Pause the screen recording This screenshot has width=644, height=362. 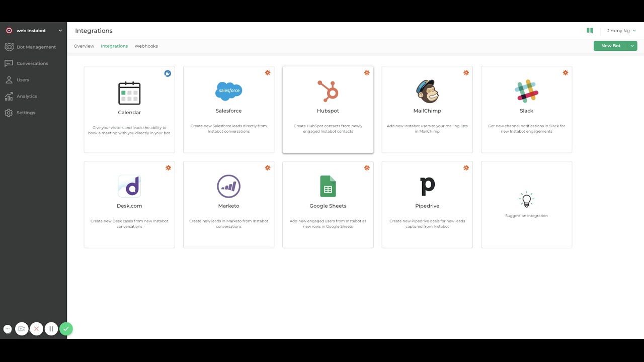click(51, 329)
